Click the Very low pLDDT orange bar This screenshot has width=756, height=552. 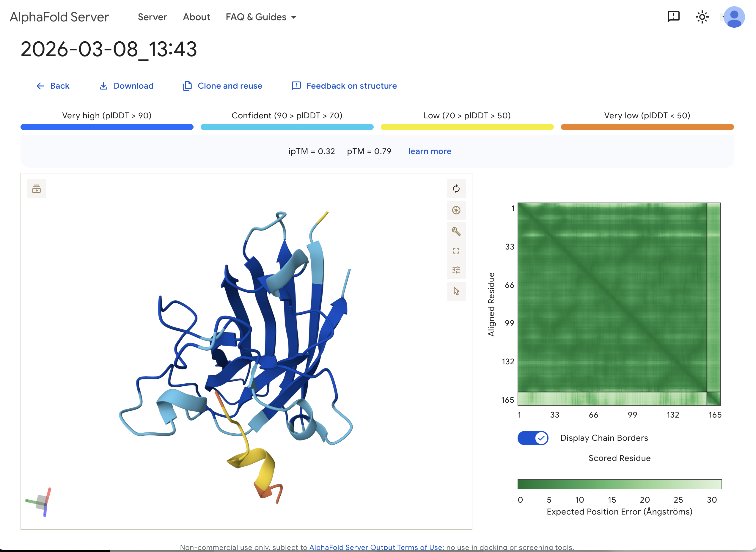pos(647,127)
